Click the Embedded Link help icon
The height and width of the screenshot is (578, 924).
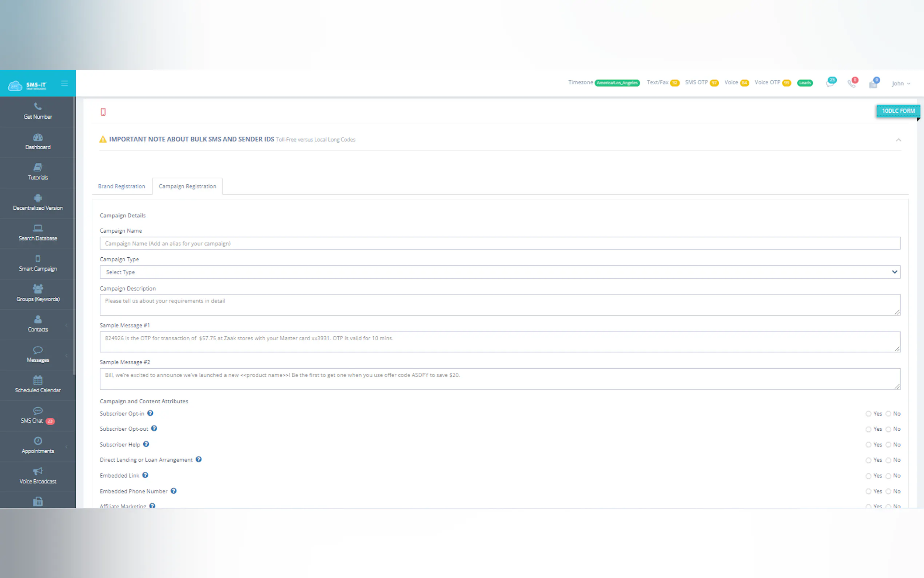tap(145, 475)
